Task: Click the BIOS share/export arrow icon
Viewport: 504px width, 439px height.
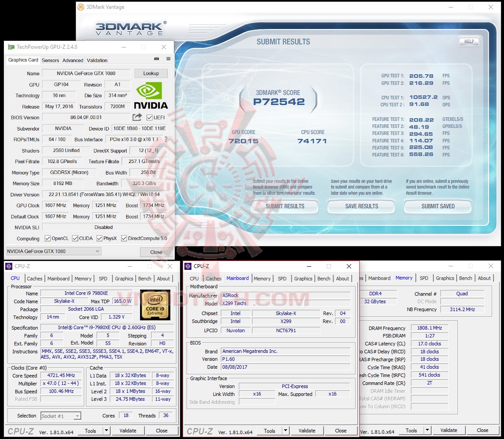Action: coord(137,117)
